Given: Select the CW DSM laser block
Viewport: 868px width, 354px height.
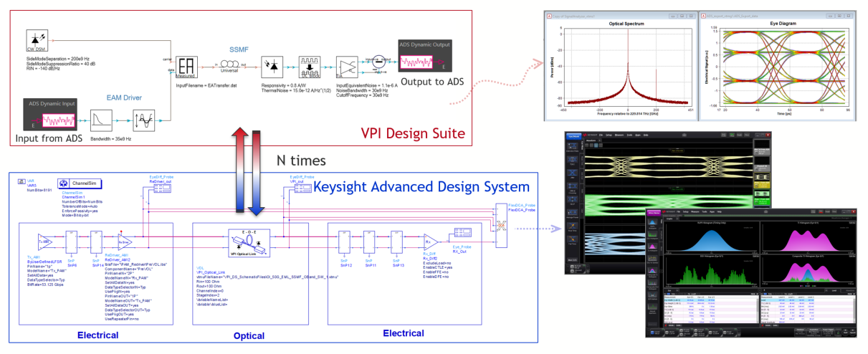Looking at the screenshot, I should point(36,40).
